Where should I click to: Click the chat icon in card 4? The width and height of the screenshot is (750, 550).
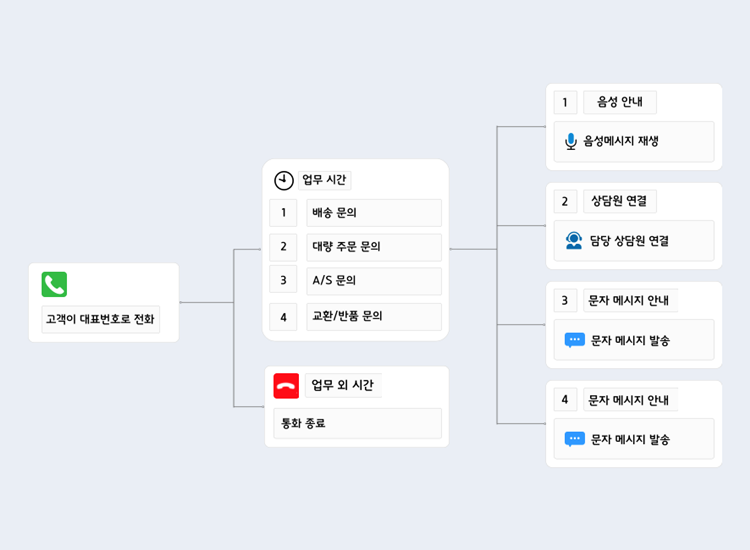point(575,439)
